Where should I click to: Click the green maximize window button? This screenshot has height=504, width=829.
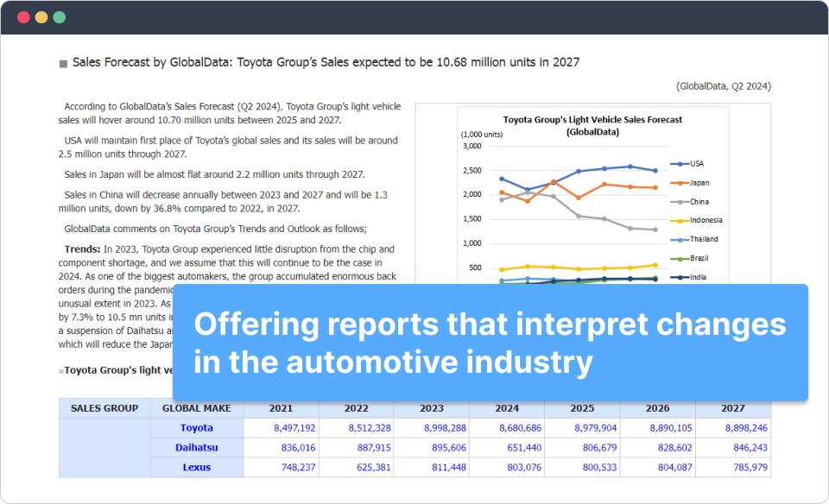coord(60,17)
